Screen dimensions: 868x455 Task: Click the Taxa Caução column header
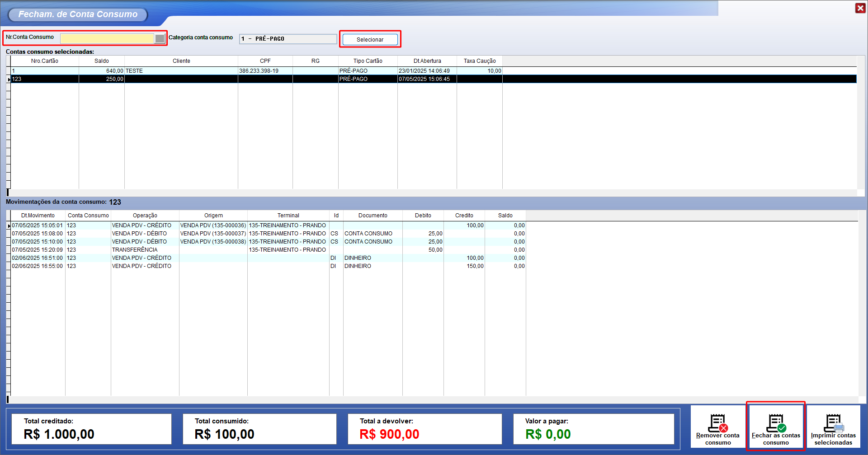coord(480,61)
